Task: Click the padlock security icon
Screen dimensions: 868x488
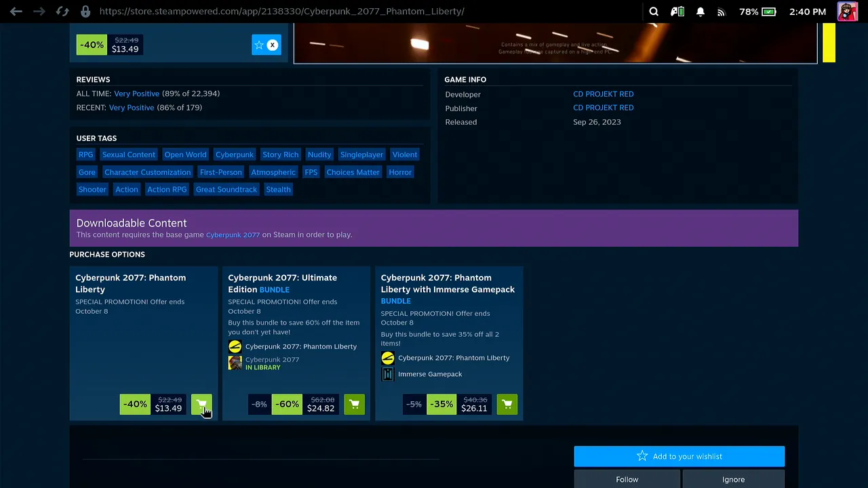Action: (x=85, y=12)
